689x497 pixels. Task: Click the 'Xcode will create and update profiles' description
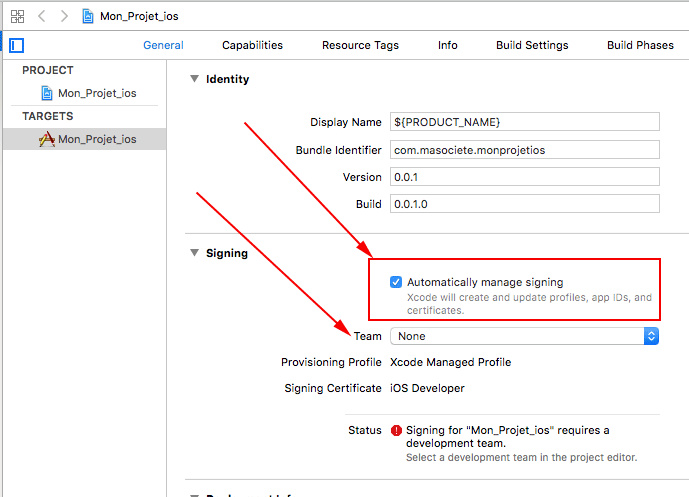pyautogui.click(x=529, y=304)
